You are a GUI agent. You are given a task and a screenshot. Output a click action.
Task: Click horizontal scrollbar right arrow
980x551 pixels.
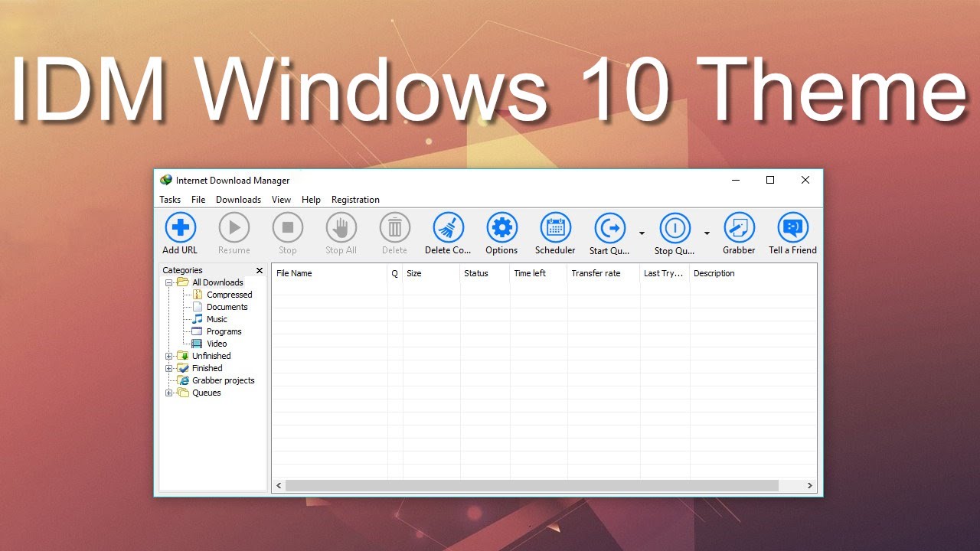810,485
